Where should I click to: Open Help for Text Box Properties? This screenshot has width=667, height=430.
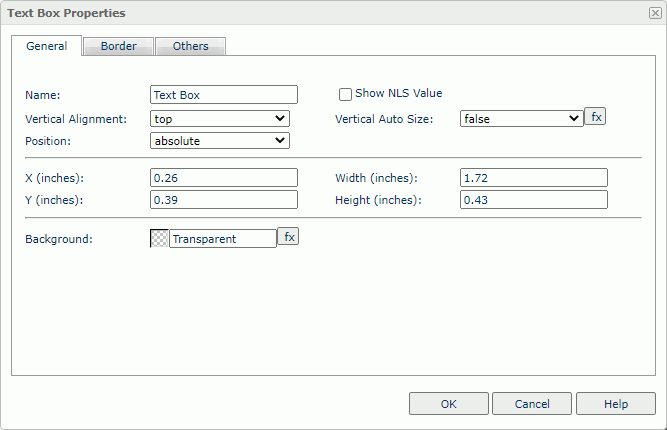tap(615, 404)
